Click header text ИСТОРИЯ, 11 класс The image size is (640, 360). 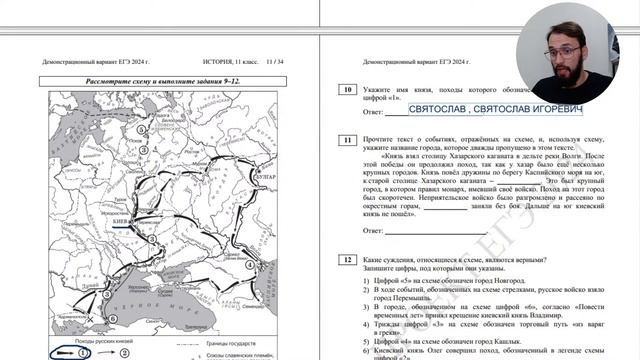(231, 62)
